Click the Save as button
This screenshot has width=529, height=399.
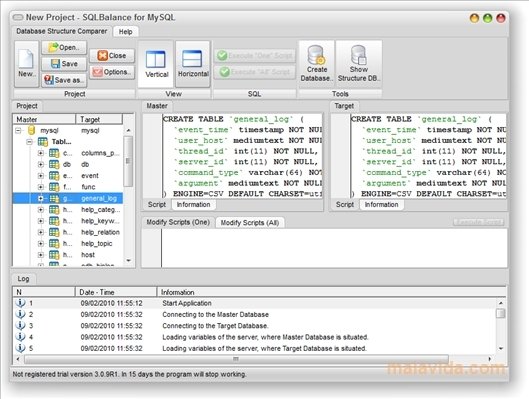[x=64, y=80]
